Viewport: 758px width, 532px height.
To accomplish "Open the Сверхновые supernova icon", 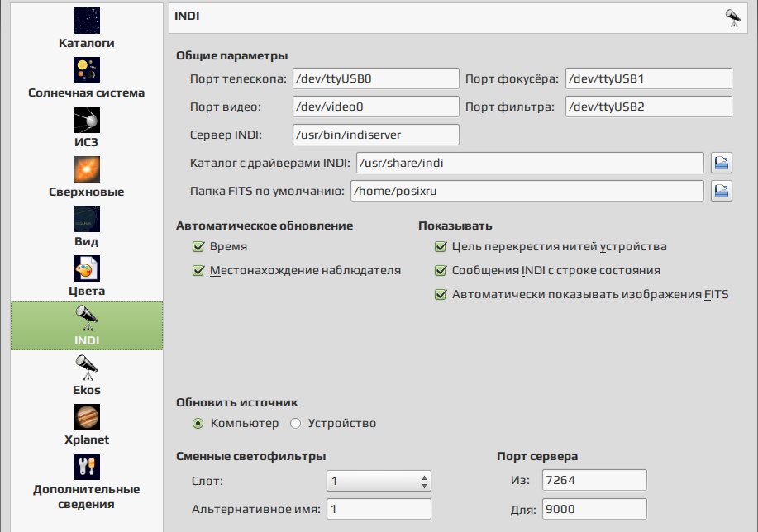I will (87, 169).
